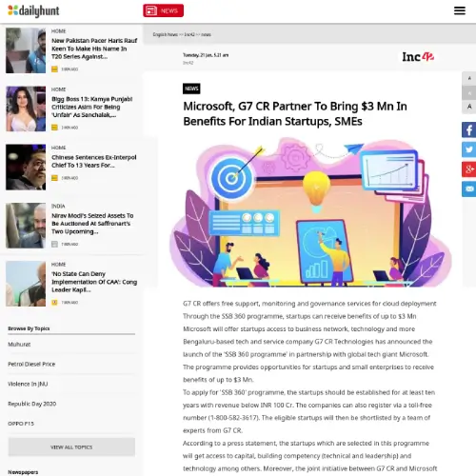Share article via email icon
The height and width of the screenshot is (476, 476).
pyautogui.click(x=469, y=189)
